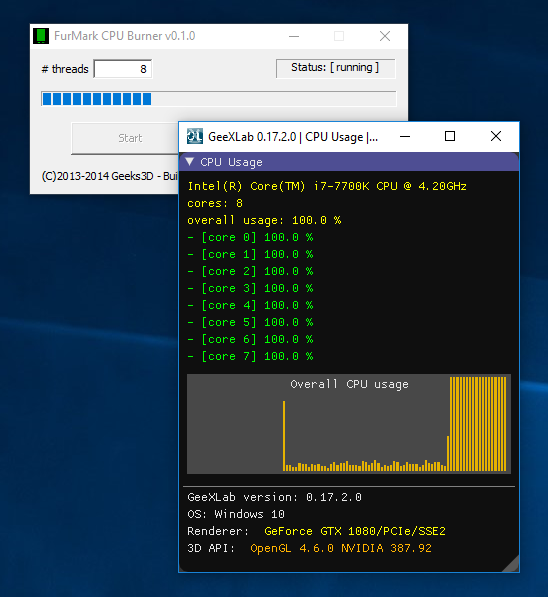The width and height of the screenshot is (548, 597).
Task: Click the "# threads" label in FurMark
Action: tap(65, 69)
